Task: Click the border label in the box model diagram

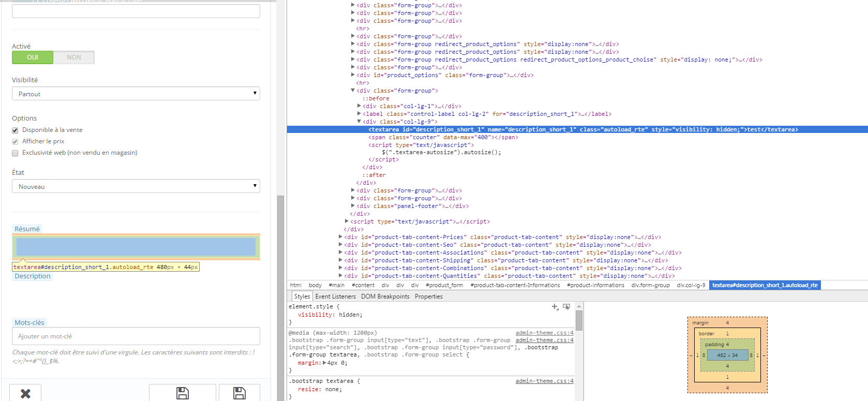Action: coord(706,334)
